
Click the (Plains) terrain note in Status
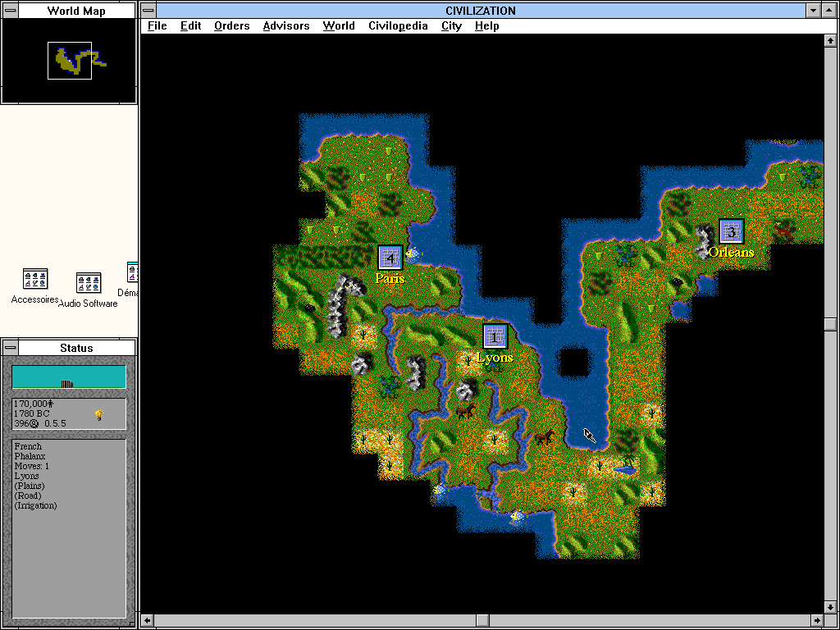pyautogui.click(x=30, y=486)
